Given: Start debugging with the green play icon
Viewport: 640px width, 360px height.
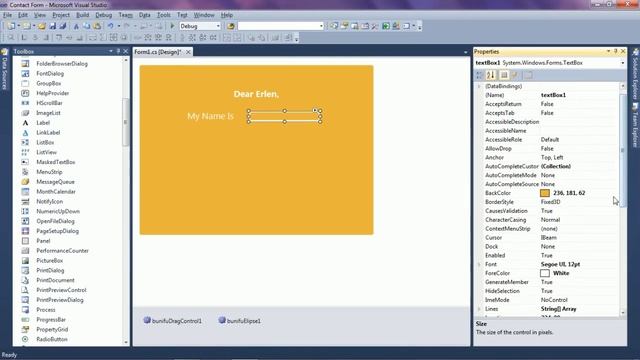Looking at the screenshot, I should (x=172, y=26).
